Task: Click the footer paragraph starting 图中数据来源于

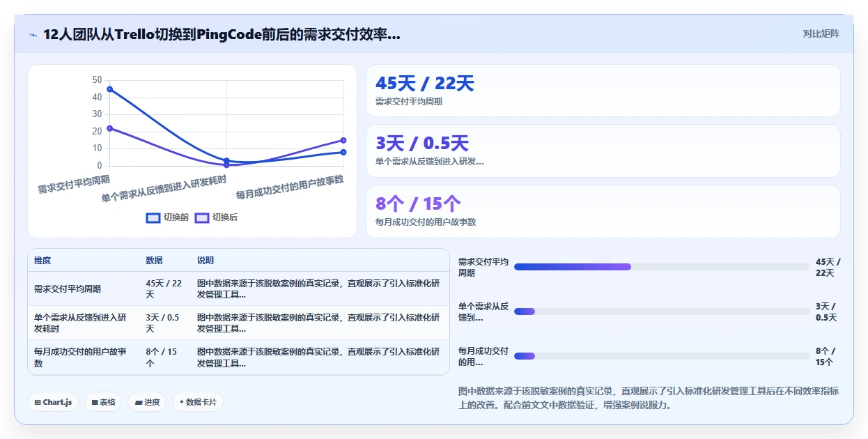Action: pyautogui.click(x=649, y=398)
